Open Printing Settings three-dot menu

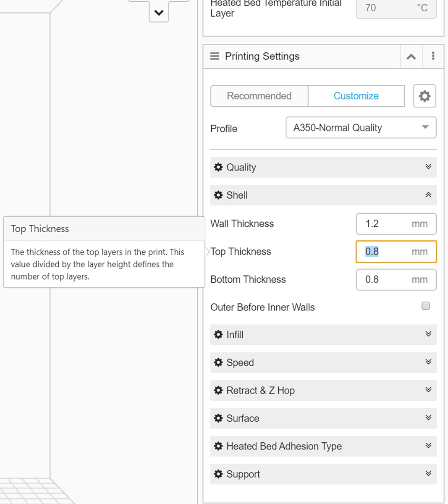[433, 56]
